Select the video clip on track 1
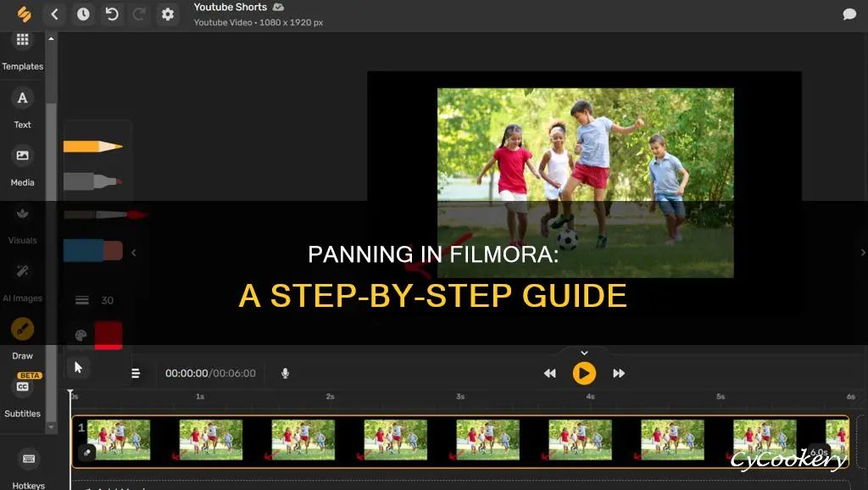This screenshot has height=490, width=868. [460, 442]
